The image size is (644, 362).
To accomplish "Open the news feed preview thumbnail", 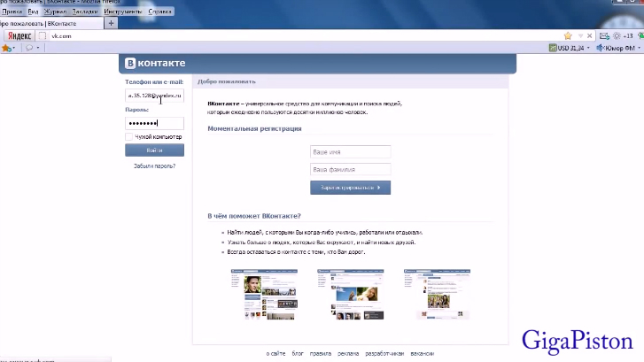I will 437,294.
